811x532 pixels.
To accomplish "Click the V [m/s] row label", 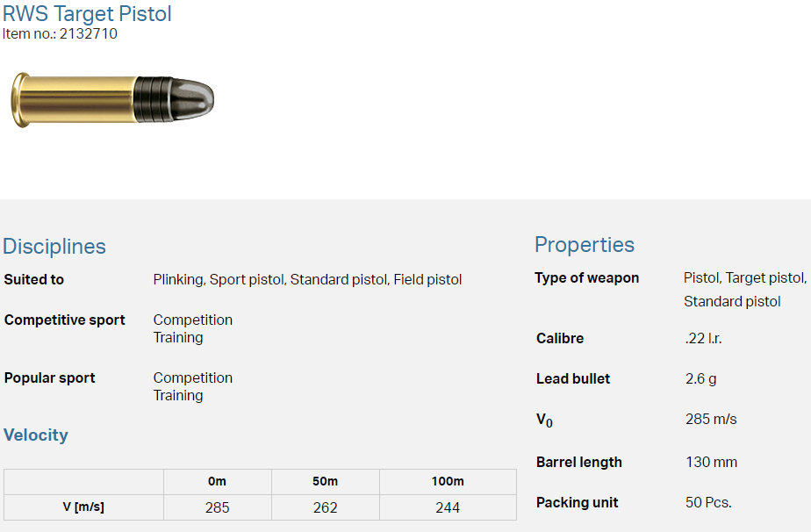I will click(x=83, y=507).
